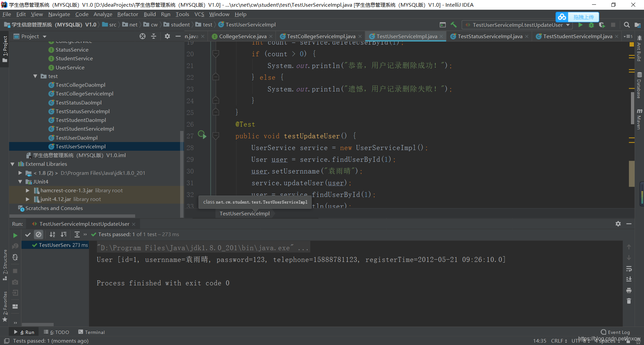644x345 pixels.
Task: Collapse the test folder in project tree
Action: pyautogui.click(x=35, y=76)
